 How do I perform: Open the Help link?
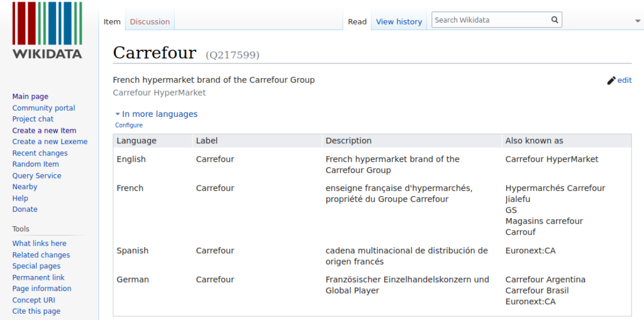pyautogui.click(x=20, y=199)
